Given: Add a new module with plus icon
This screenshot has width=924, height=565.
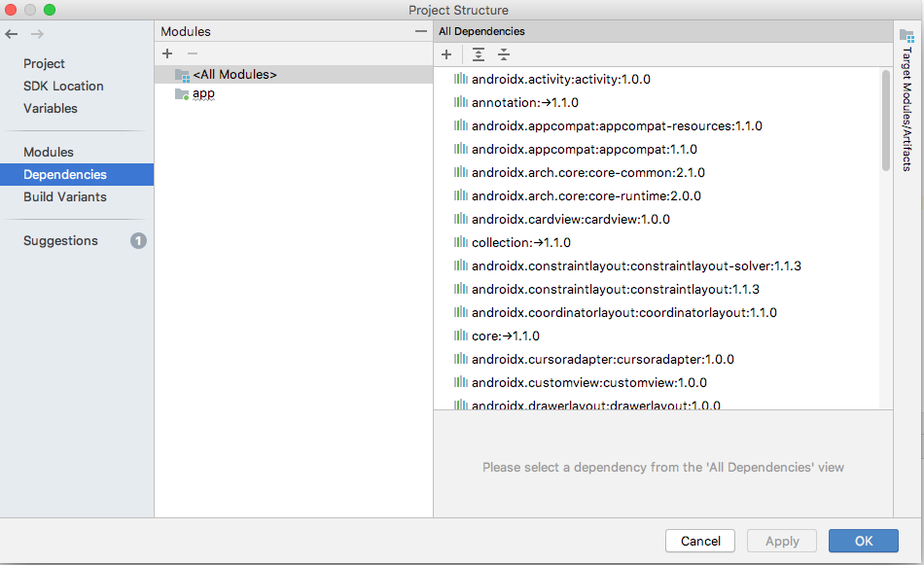Looking at the screenshot, I should coord(167,53).
